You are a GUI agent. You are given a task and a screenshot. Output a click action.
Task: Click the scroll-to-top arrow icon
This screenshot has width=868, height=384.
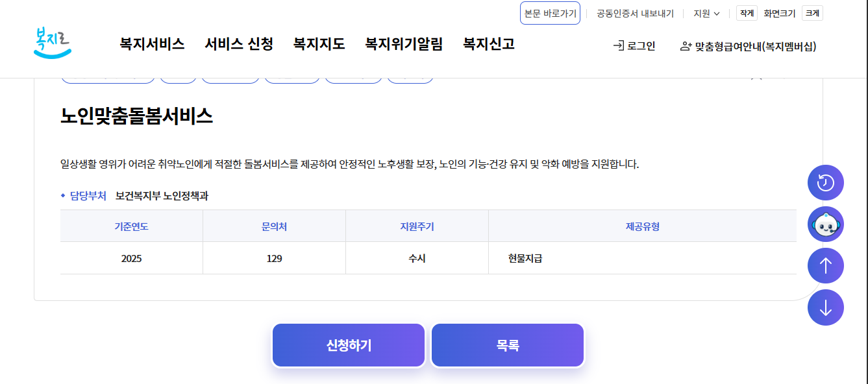point(825,265)
